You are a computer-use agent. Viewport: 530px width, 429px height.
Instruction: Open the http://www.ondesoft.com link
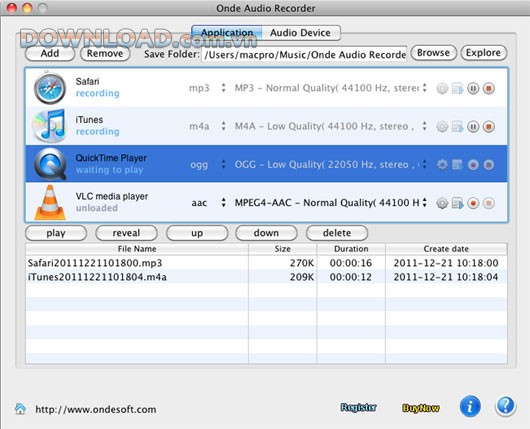coord(96,409)
